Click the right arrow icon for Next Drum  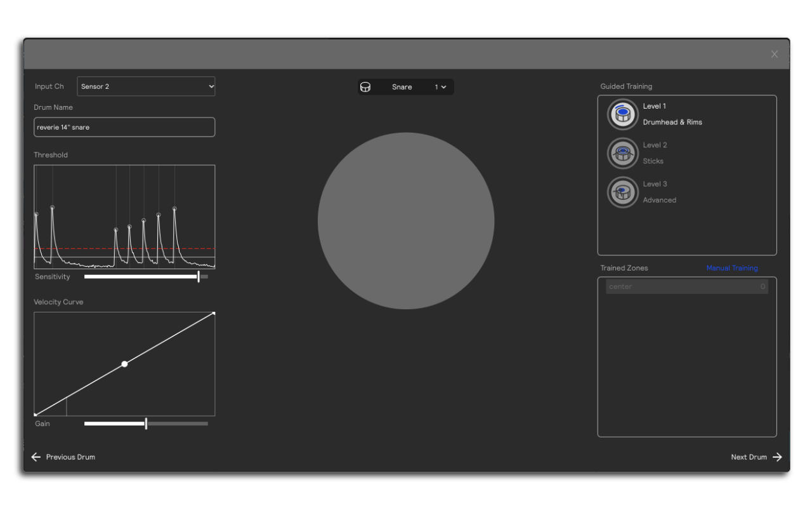coord(778,457)
